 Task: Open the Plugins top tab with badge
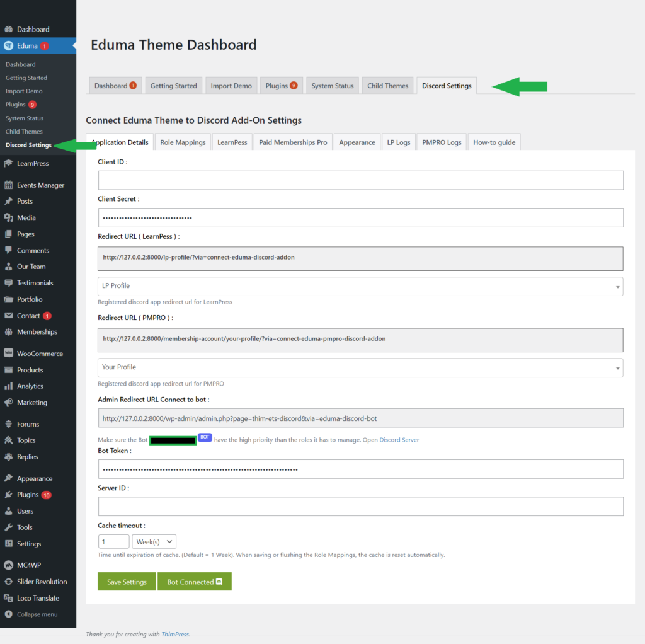282,86
